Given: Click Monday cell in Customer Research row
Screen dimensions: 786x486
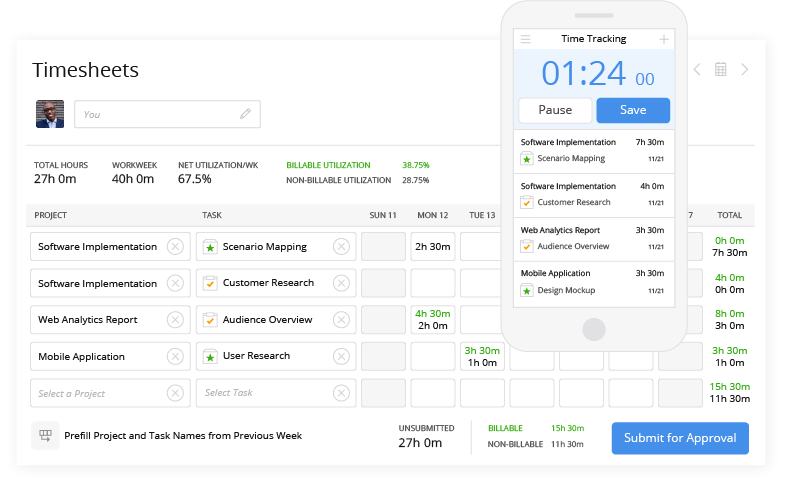Looking at the screenshot, I should [433, 283].
